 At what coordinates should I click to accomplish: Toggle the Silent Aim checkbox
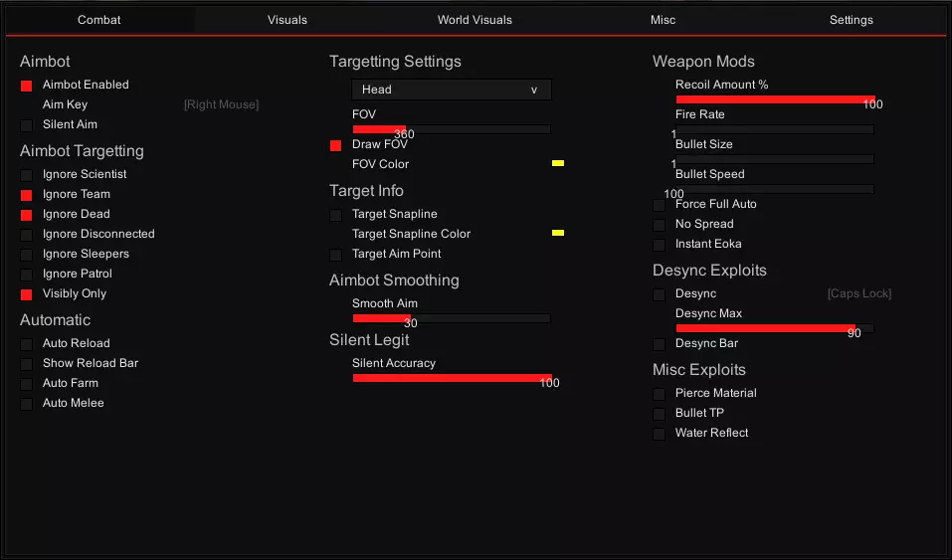(27, 125)
